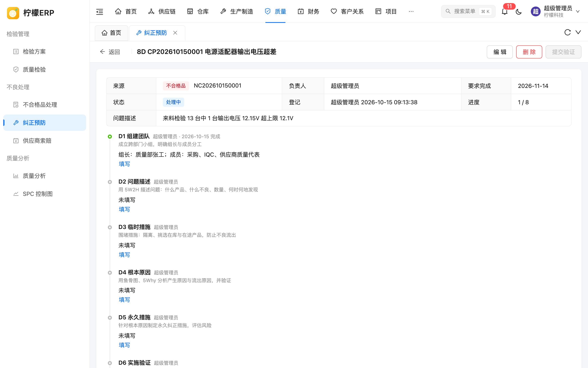Click the 提交验证 button
Image resolution: width=588 pixels, height=368 pixels.
(563, 52)
